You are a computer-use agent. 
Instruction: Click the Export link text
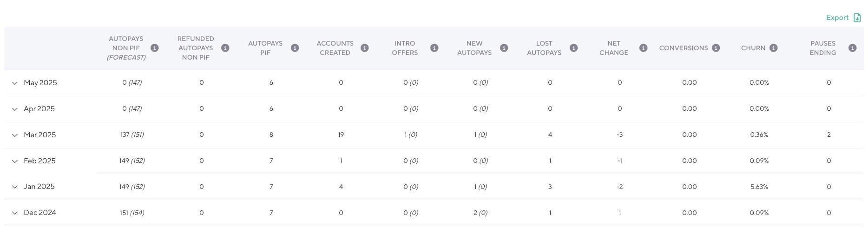tap(837, 18)
